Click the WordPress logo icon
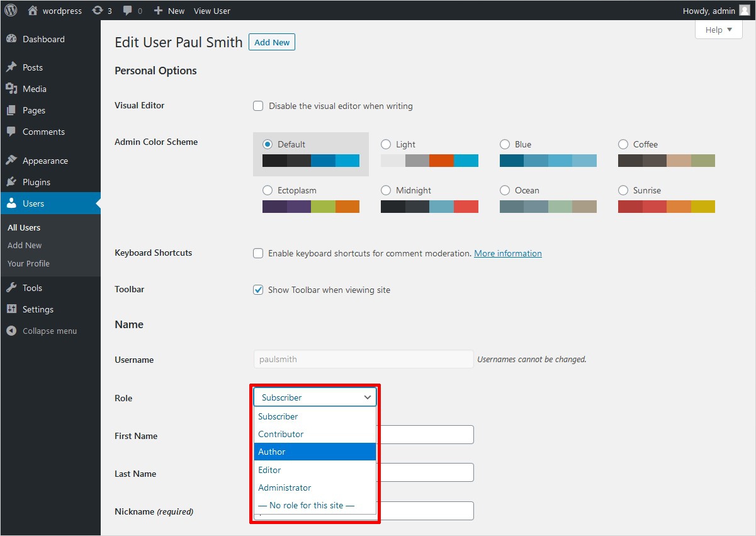 [x=11, y=10]
